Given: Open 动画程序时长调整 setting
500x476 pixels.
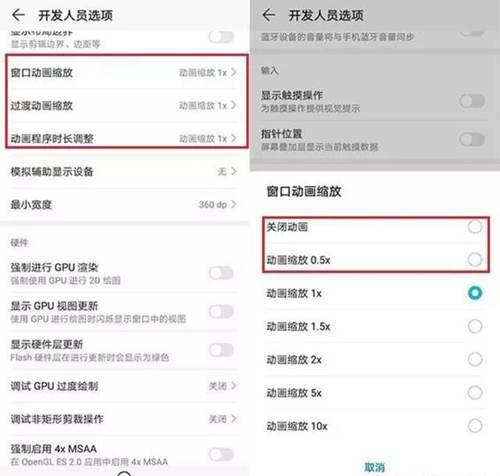Looking at the screenshot, I should pos(124,138).
